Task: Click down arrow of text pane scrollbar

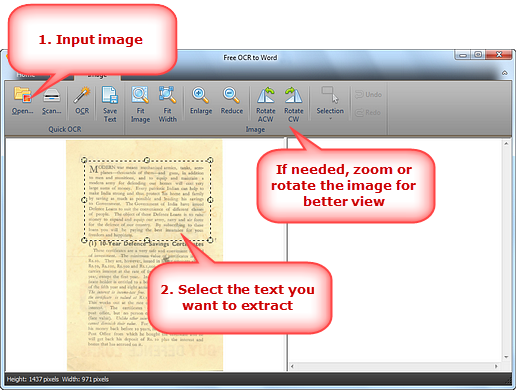Action: click(506, 357)
